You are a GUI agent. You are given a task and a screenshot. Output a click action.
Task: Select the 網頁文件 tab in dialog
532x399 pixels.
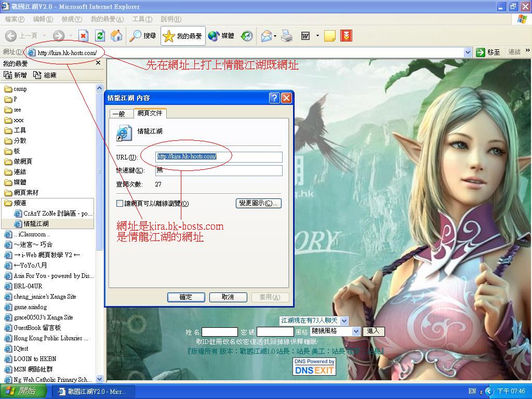pyautogui.click(x=150, y=113)
